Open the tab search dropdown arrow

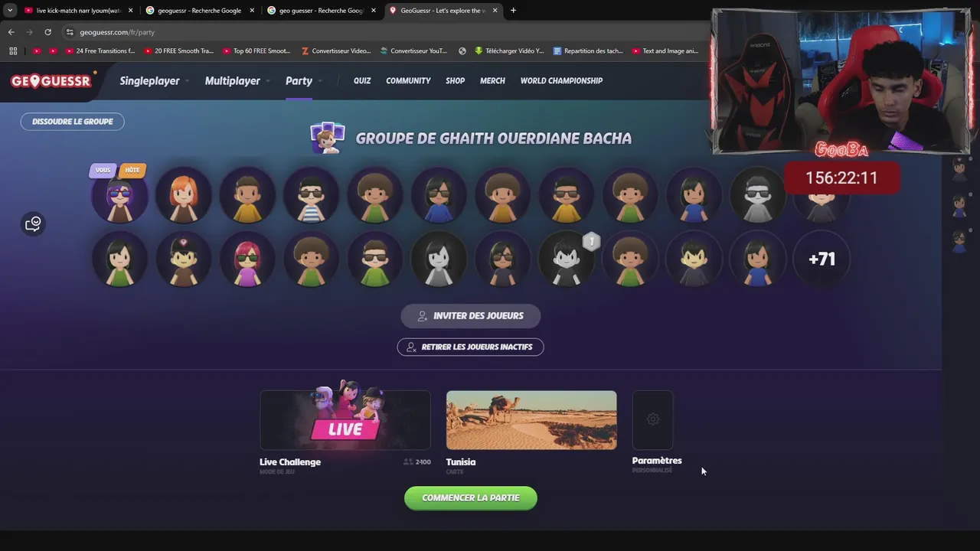coord(10,11)
